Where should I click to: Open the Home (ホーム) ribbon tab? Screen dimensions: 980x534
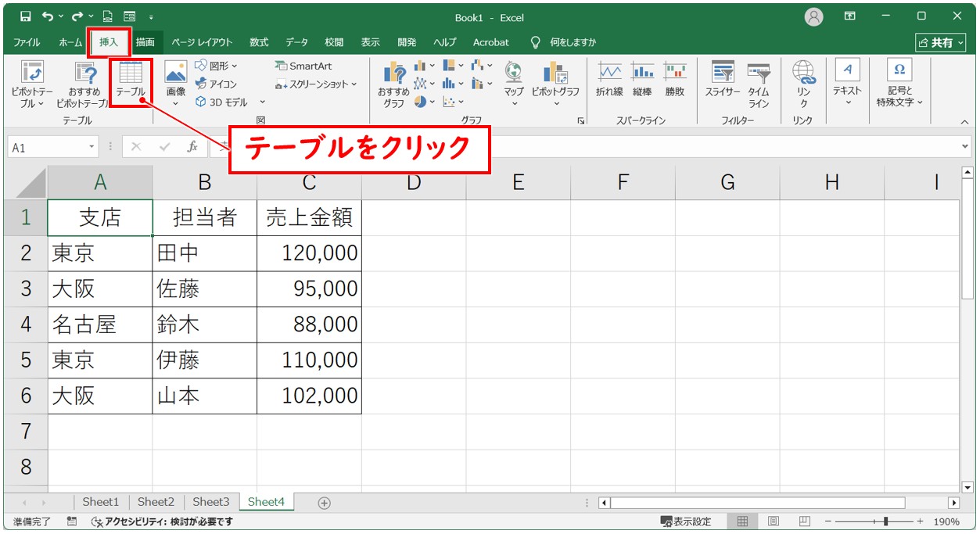[x=70, y=42]
